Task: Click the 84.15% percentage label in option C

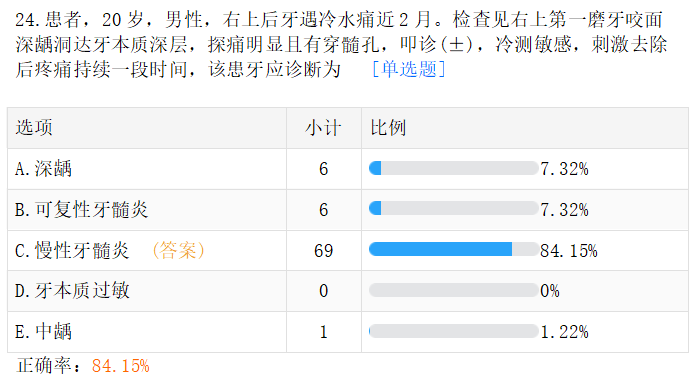Action: [x=569, y=251]
